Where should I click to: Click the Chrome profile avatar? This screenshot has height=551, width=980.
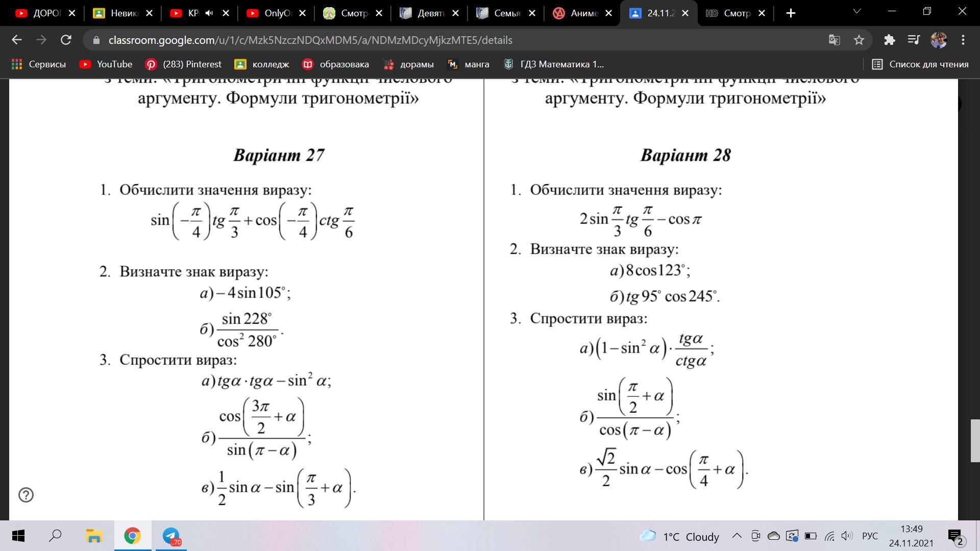click(938, 40)
